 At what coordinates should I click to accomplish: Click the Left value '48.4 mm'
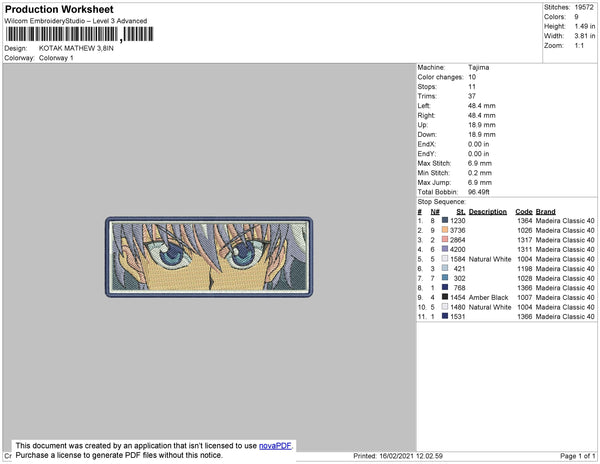481,106
